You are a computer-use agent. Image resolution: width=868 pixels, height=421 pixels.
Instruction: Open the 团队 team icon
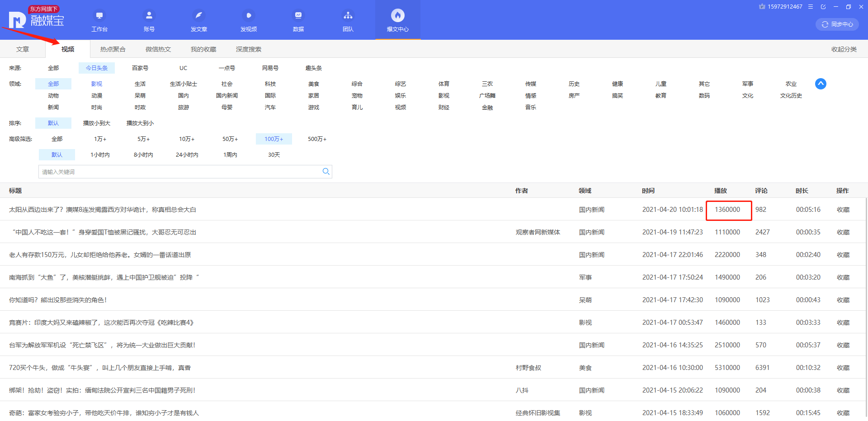point(348,15)
